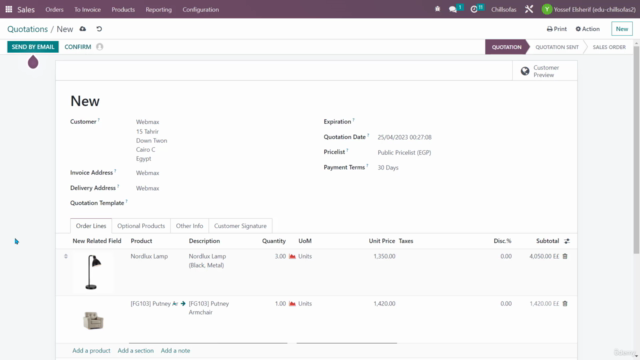This screenshot has width=640, height=360.
Task: Open the activities clock icon
Action: point(474,9)
